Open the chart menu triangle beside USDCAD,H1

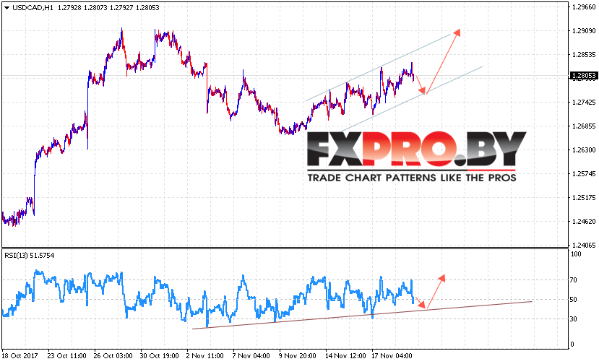(7, 8)
